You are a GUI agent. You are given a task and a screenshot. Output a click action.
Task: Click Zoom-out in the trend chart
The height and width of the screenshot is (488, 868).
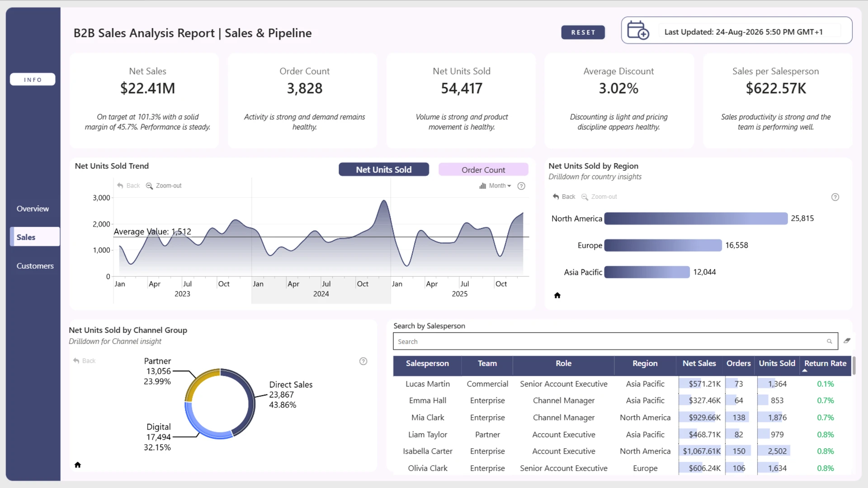tap(164, 186)
